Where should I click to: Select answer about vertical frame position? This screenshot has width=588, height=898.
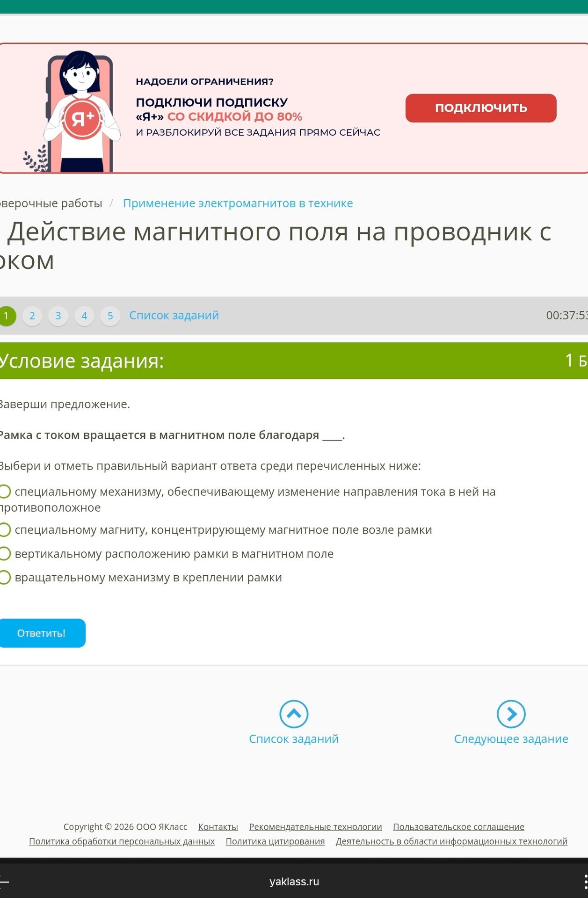(x=5, y=554)
